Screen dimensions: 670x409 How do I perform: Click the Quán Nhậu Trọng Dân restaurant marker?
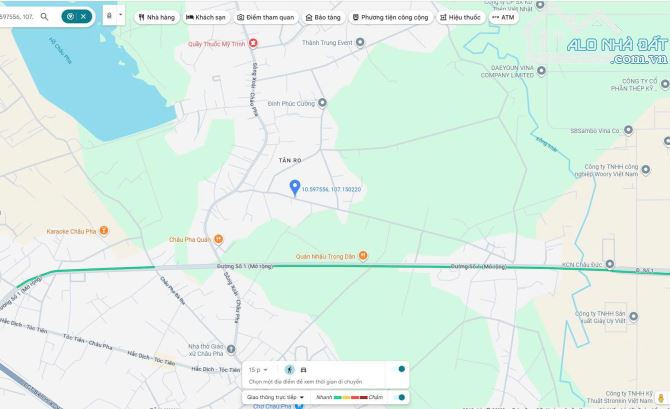363,254
